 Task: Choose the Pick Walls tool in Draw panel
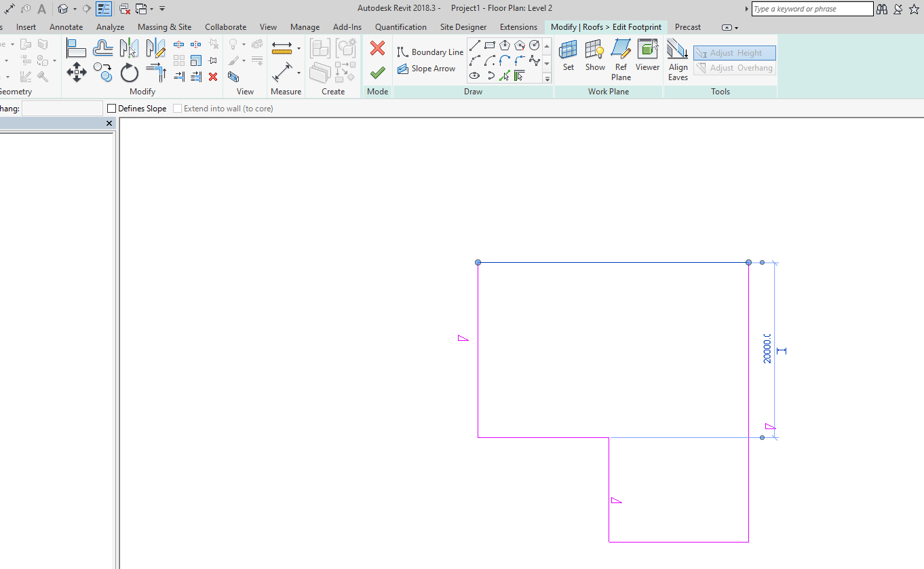tap(519, 75)
